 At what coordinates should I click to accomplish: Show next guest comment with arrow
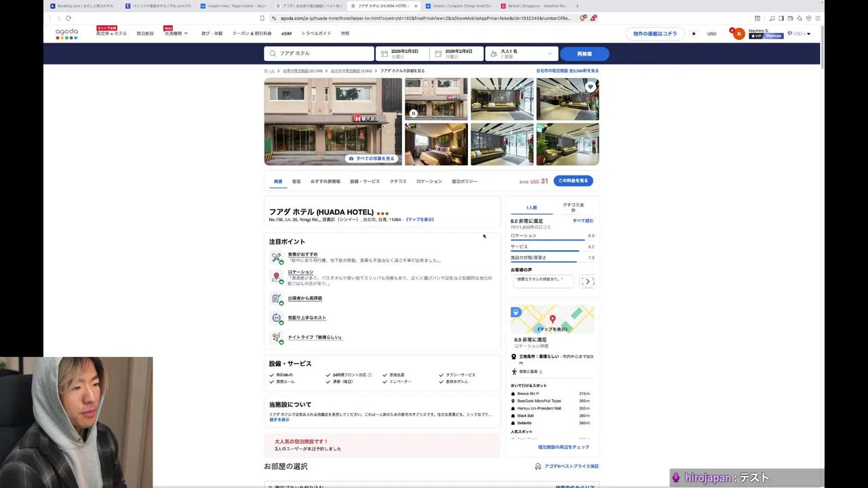point(587,281)
